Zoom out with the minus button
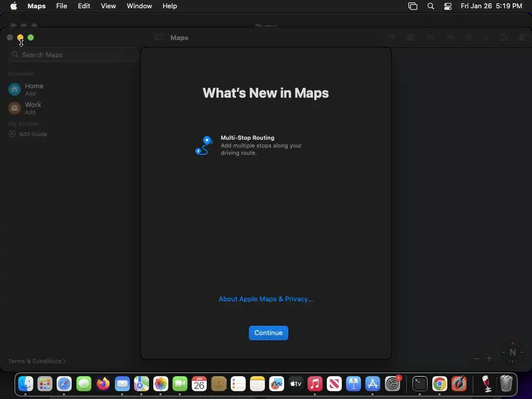 [x=476, y=358]
